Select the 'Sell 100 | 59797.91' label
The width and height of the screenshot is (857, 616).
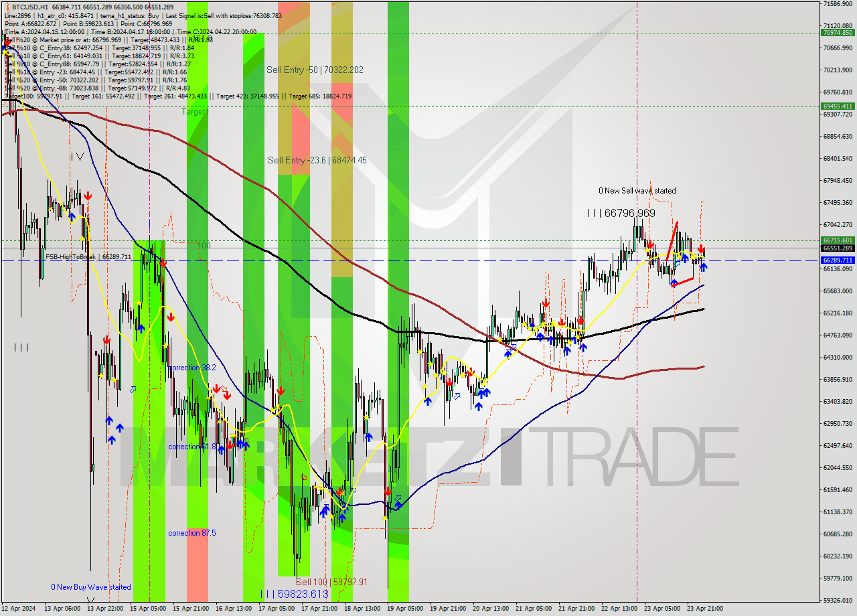coord(331,583)
